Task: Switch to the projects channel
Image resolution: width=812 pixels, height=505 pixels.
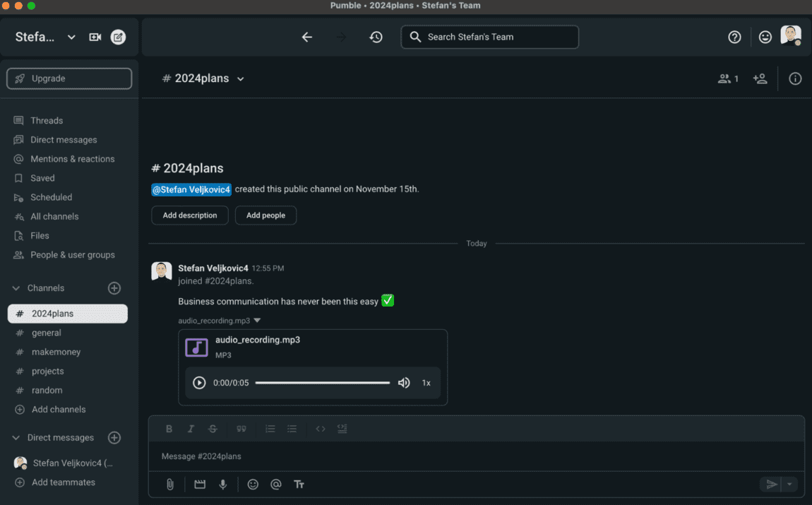Action: point(68,372)
